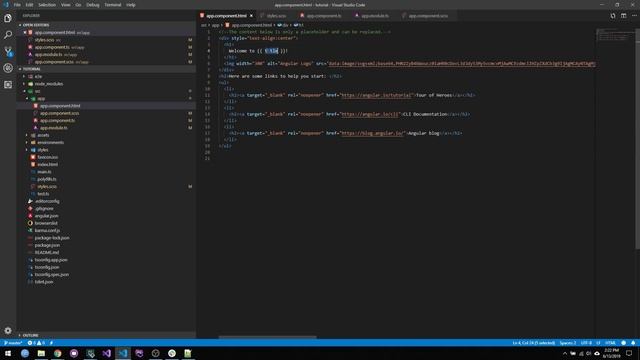Change encoding via UTF-8 status item
Viewport: 640px width, 360px height.
click(x=586, y=343)
